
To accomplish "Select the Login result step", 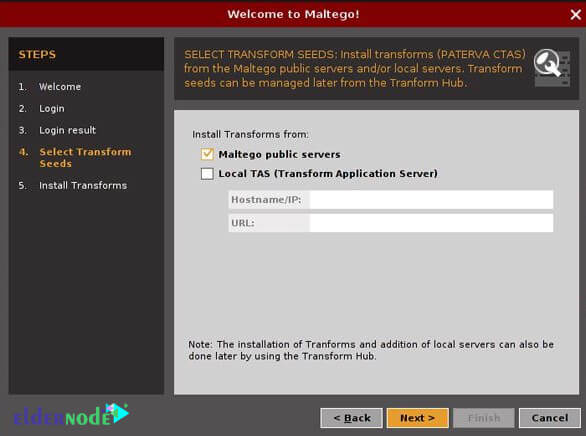I will coord(67,130).
